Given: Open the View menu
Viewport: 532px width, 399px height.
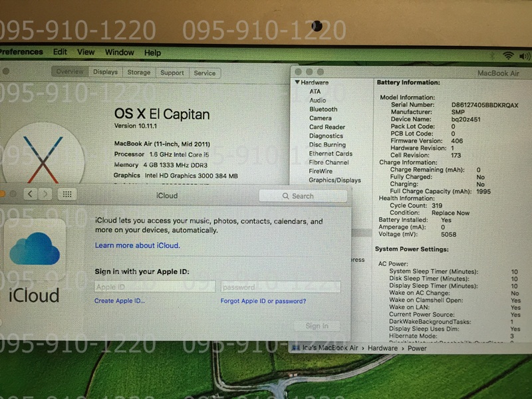Looking at the screenshot, I should pos(86,53).
